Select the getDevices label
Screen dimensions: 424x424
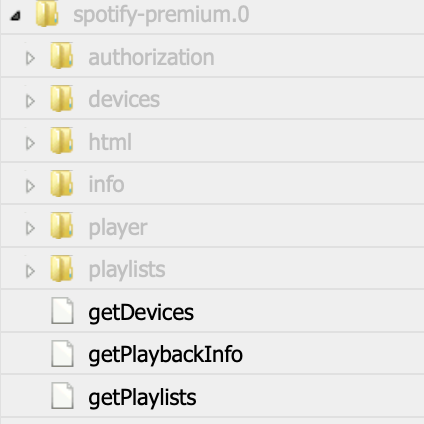click(x=141, y=313)
